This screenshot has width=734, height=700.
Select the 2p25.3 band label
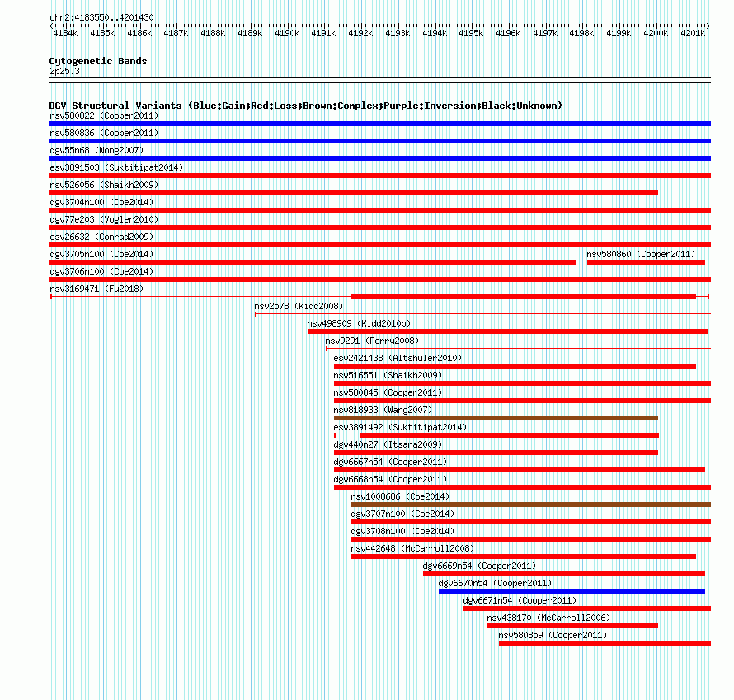(64, 71)
